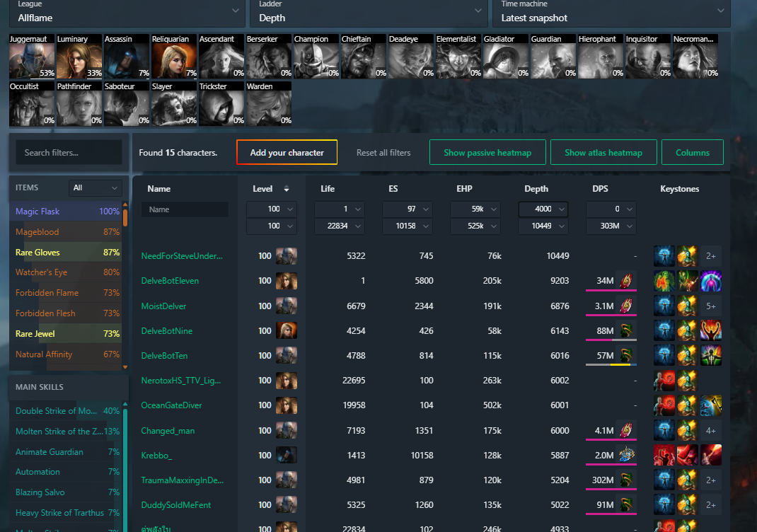Click Show passive heatmap button
Viewport: 757px width, 532px height.
click(x=487, y=152)
